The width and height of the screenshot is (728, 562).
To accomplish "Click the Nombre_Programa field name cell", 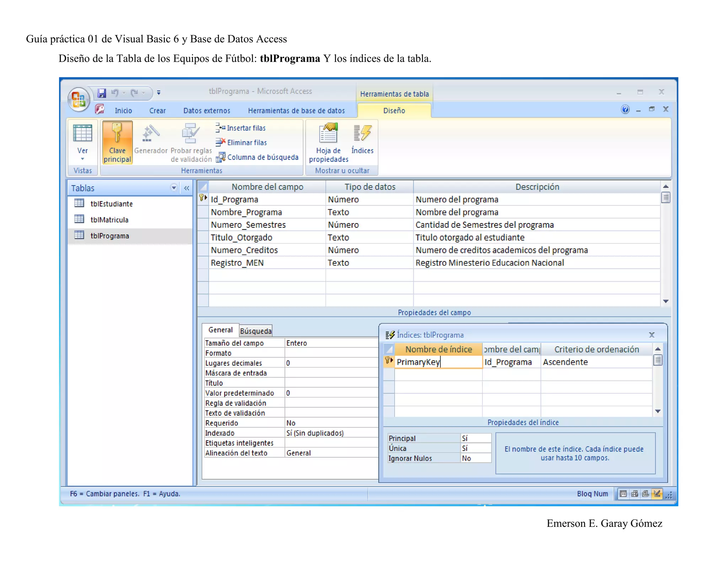I will point(267,212).
